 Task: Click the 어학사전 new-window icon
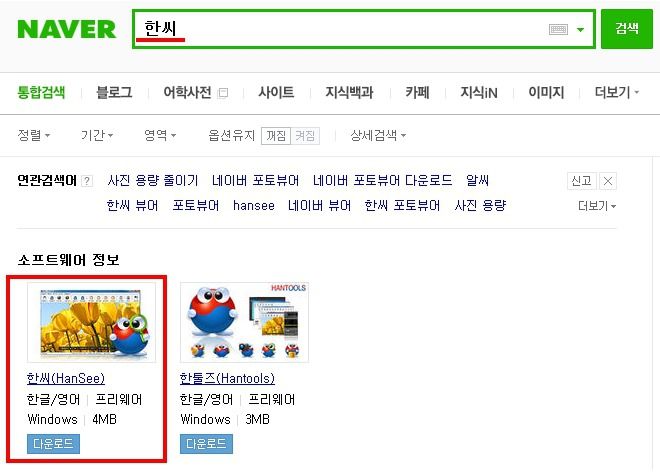click(x=223, y=93)
